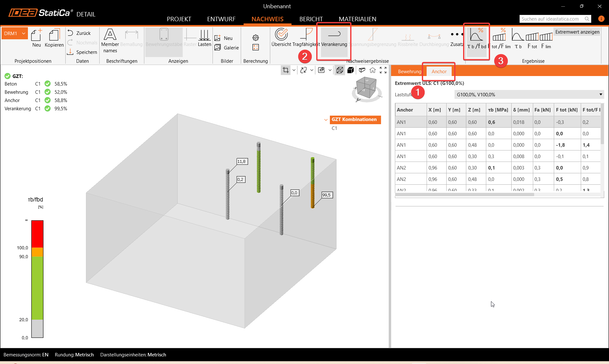Open the Lasten display icon

[x=204, y=35]
